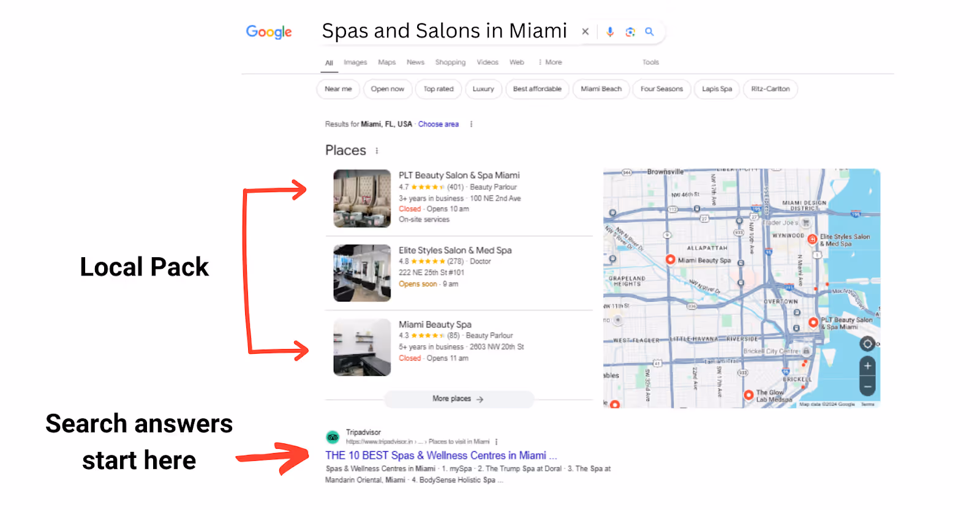Apply the Near me filter chip
980x510 pixels.
338,89
